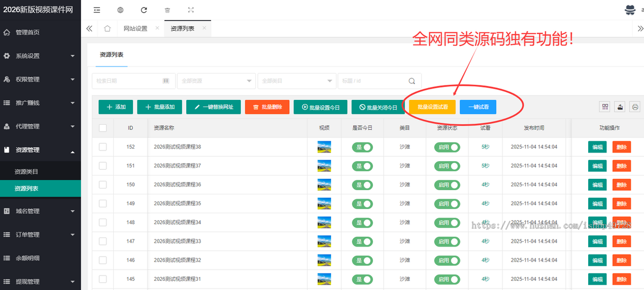Disable 启用 status switch for row 152
The image size is (644, 290).
coord(447,147)
